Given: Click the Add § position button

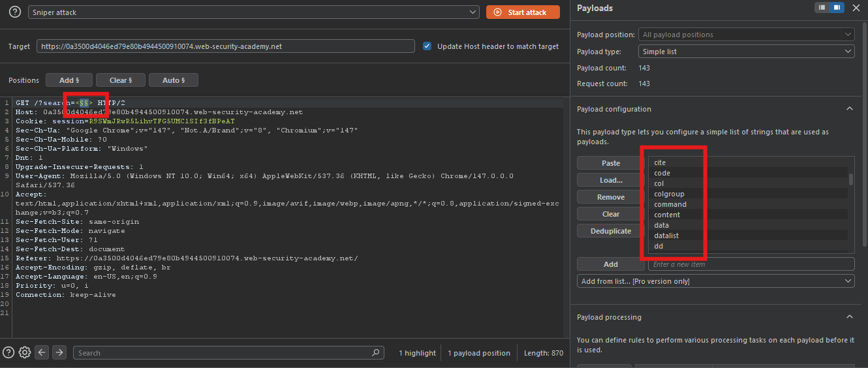Looking at the screenshot, I should coord(69,80).
